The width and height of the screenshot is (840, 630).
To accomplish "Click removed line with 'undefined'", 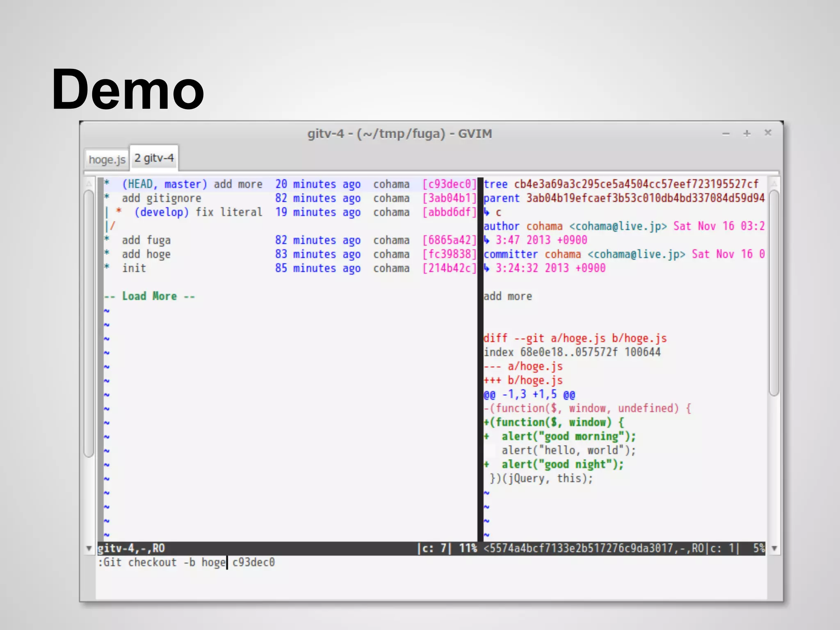I will (x=587, y=408).
